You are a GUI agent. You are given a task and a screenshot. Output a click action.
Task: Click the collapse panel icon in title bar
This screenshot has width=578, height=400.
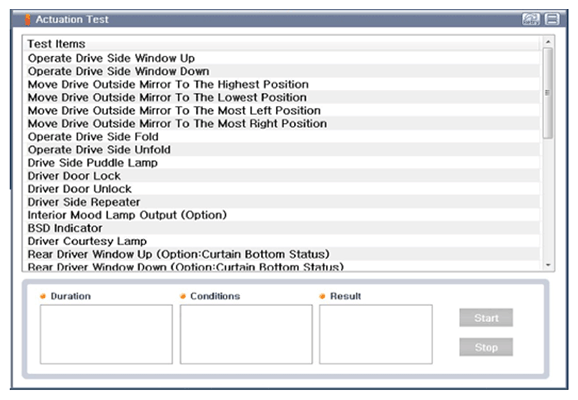pyautogui.click(x=552, y=19)
